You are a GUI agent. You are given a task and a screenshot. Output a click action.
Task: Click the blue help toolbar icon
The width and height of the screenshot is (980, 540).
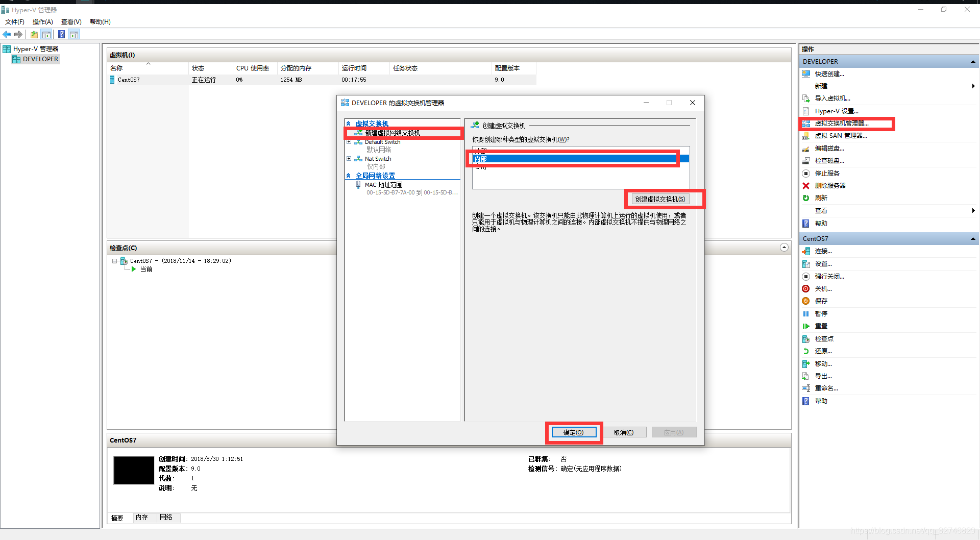(x=61, y=35)
